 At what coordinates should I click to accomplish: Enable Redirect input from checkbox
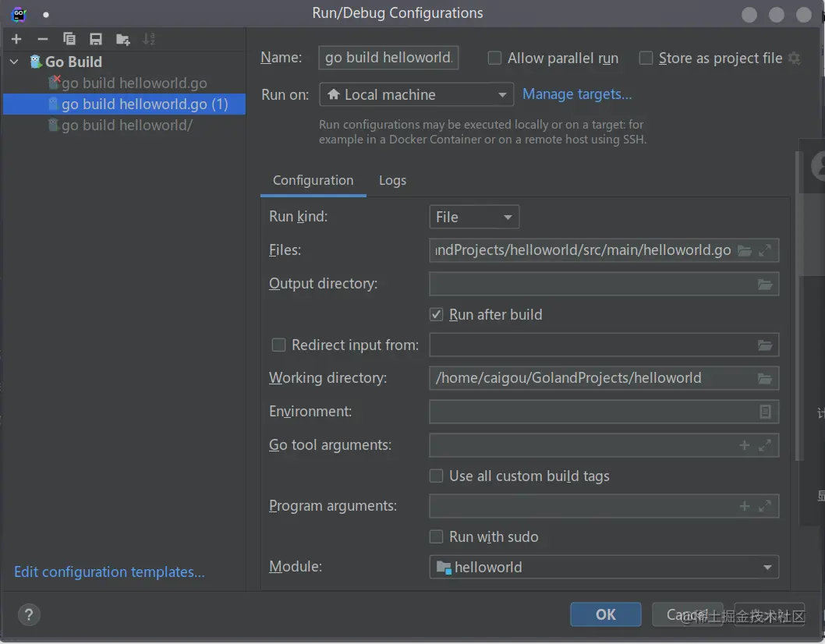278,345
